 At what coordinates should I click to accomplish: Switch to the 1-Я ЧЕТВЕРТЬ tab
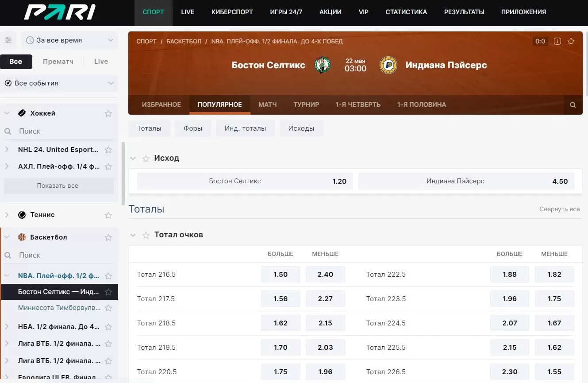click(357, 105)
